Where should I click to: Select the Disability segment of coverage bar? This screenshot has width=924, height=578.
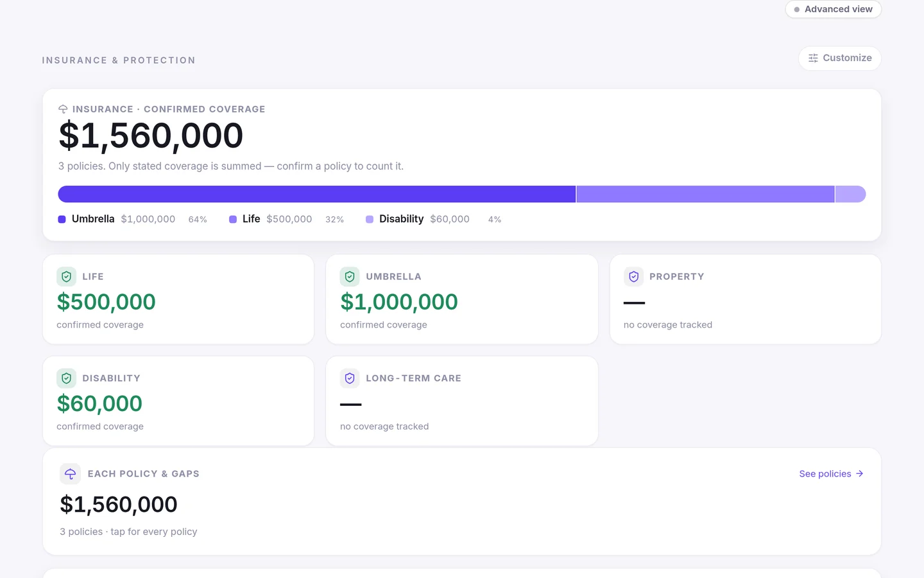[x=850, y=194]
